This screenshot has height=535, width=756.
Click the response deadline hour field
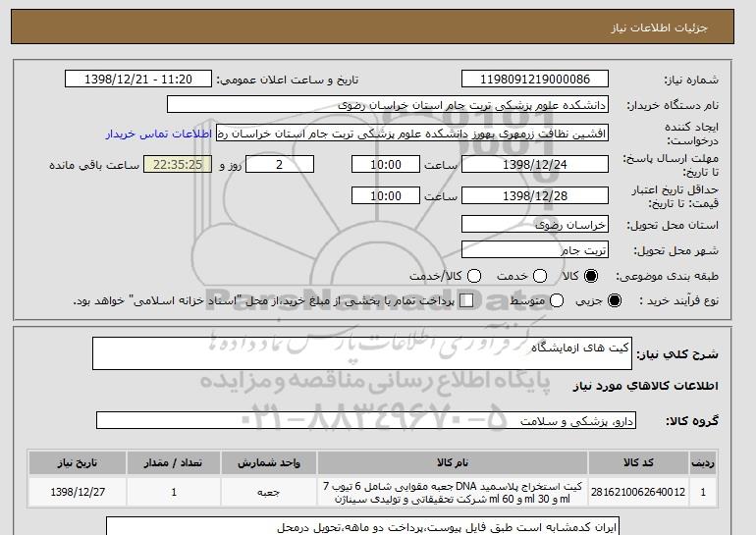386,164
